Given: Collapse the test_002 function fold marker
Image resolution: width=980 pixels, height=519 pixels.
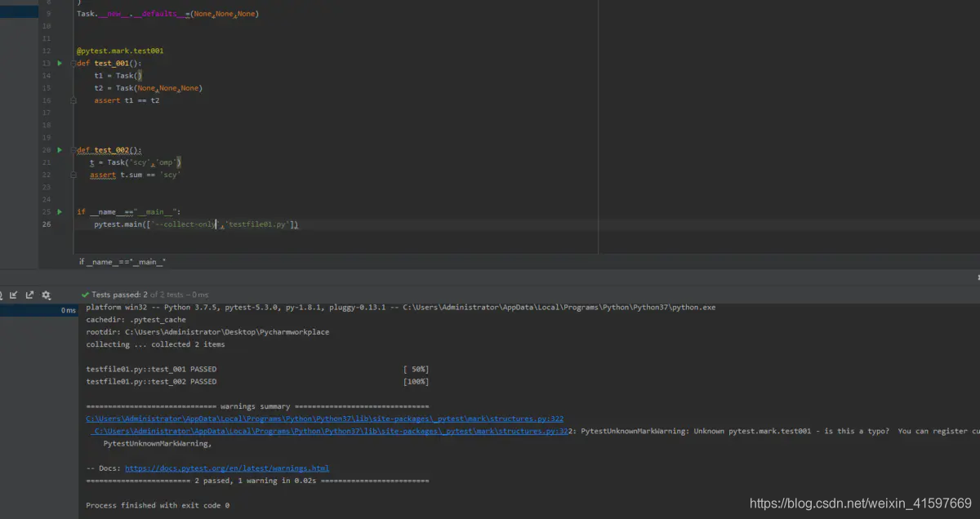Looking at the screenshot, I should (x=74, y=150).
